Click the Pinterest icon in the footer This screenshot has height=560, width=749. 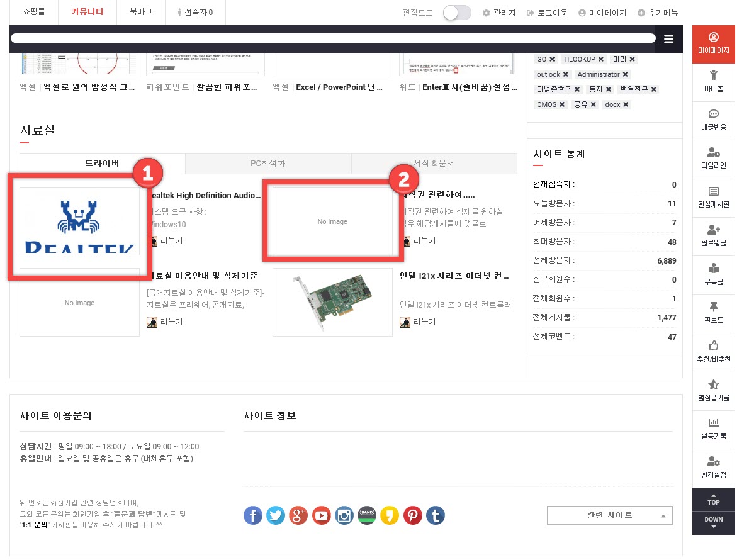[x=413, y=515]
